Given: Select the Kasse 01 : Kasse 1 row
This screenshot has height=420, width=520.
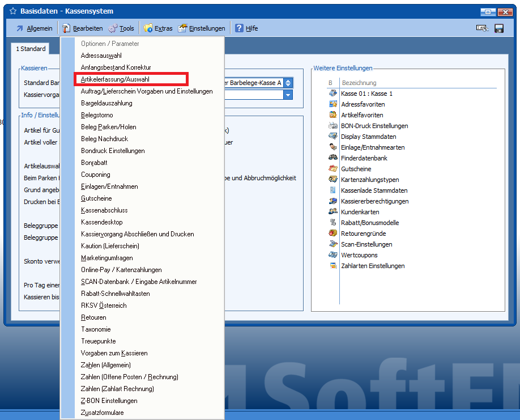Looking at the screenshot, I should coord(366,94).
